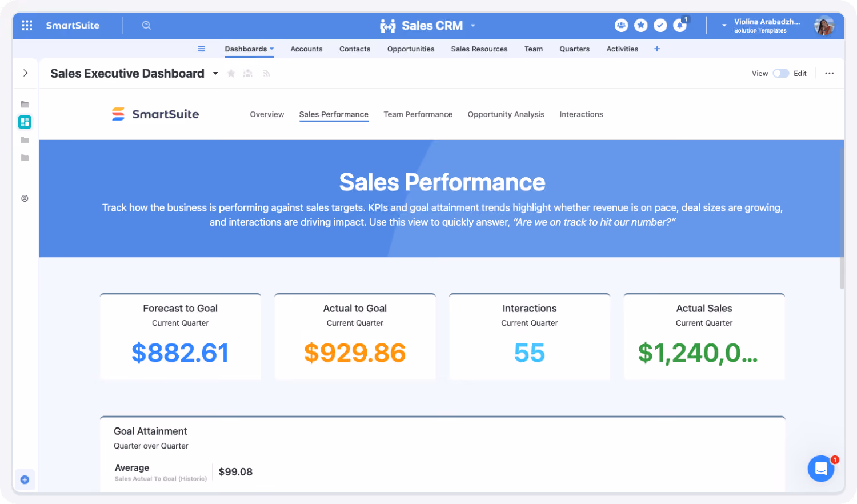Image resolution: width=857 pixels, height=504 pixels.
Task: Expand the Dashboards tab caret
Action: [x=271, y=49]
